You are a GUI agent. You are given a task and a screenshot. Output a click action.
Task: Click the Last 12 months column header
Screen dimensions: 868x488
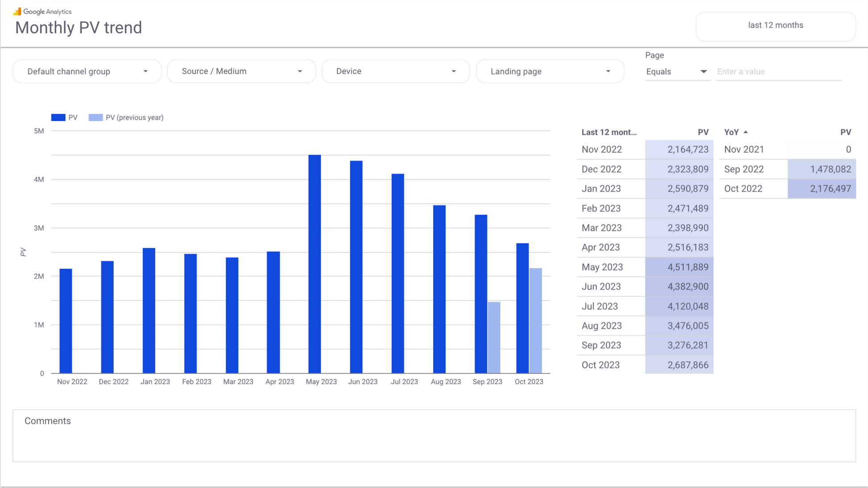pyautogui.click(x=609, y=132)
